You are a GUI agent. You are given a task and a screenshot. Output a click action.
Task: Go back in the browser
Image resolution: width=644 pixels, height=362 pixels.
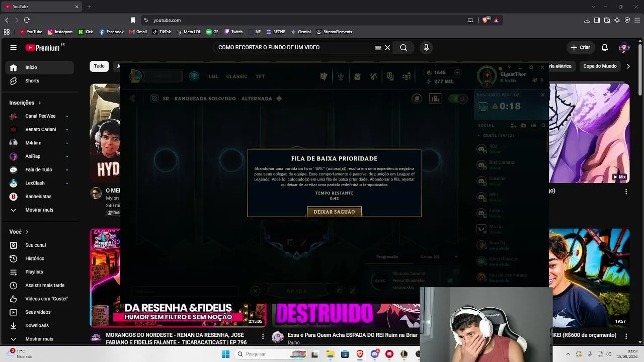7,20
